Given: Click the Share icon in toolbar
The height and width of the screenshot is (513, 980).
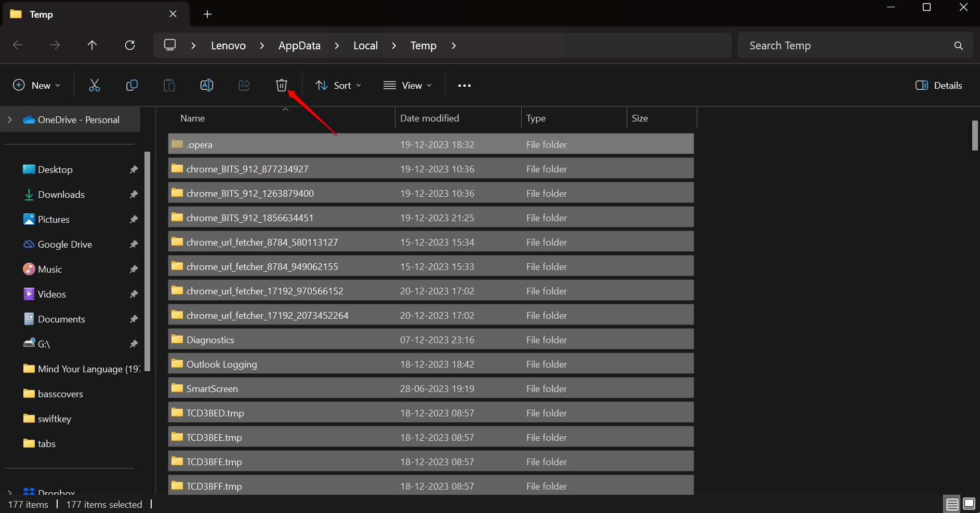Looking at the screenshot, I should [x=244, y=85].
